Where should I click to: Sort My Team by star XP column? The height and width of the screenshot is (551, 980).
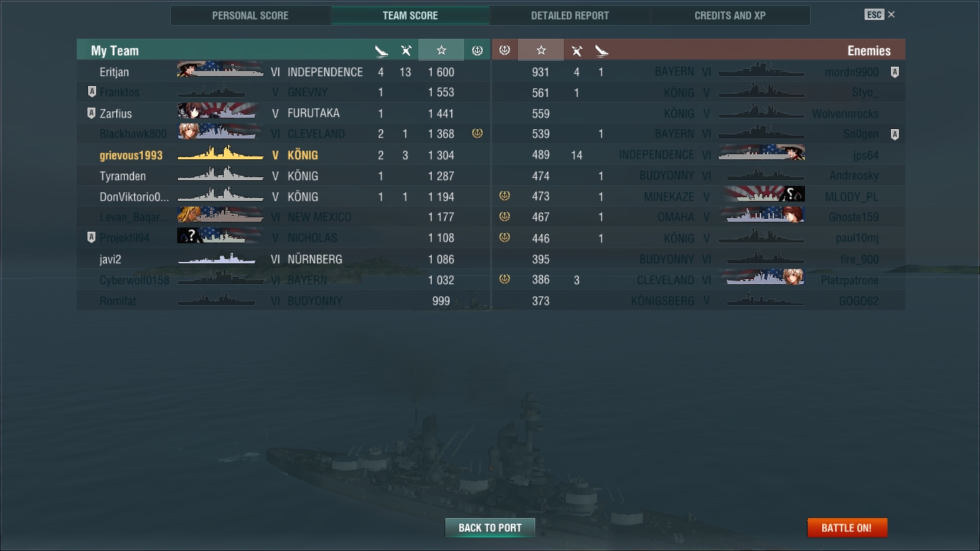[441, 50]
